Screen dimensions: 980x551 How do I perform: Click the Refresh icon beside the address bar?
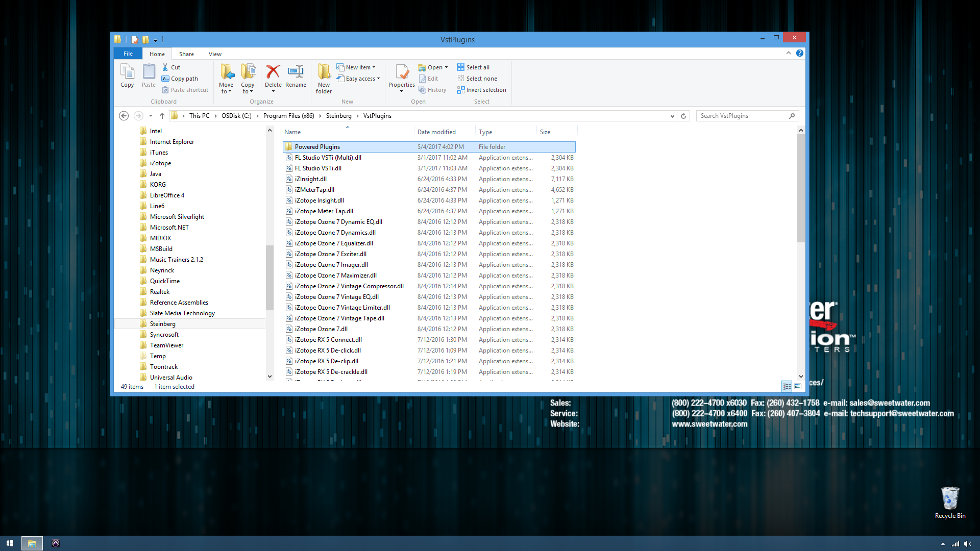[683, 116]
